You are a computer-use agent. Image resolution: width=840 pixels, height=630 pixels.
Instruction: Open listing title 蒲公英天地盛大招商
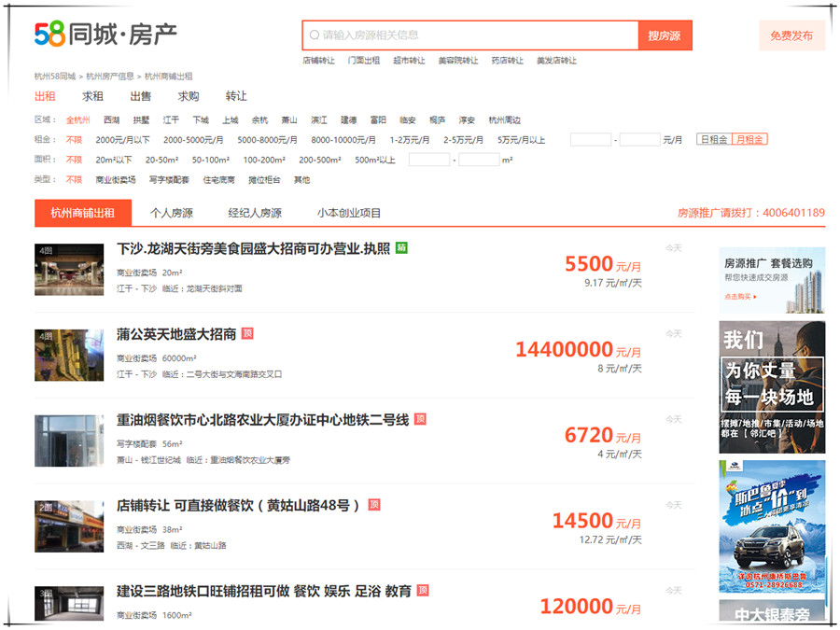click(176, 334)
